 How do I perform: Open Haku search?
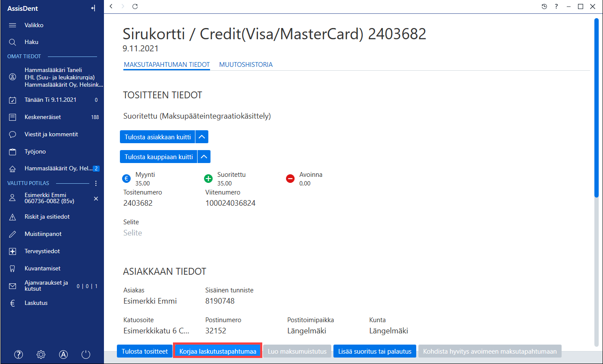pyautogui.click(x=52, y=42)
